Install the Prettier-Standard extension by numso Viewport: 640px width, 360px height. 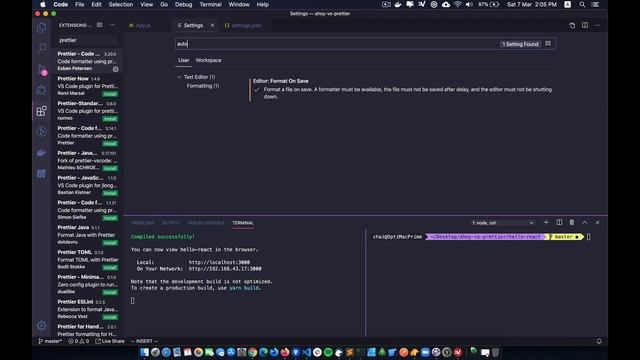pyautogui.click(x=110, y=119)
